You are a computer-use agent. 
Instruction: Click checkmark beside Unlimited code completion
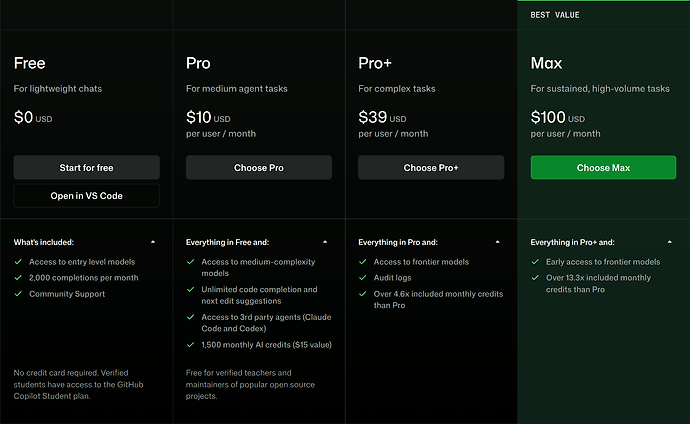[191, 289]
